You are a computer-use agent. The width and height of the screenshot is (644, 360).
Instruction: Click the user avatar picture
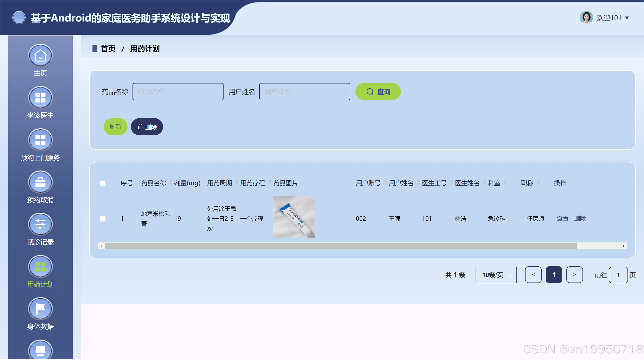(x=586, y=18)
